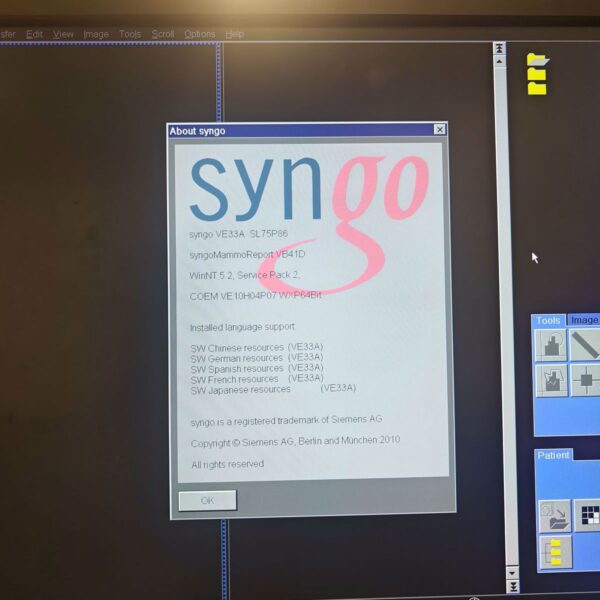Image resolution: width=600 pixels, height=600 pixels.
Task: Select the Patient tab card
Action: click(x=553, y=455)
